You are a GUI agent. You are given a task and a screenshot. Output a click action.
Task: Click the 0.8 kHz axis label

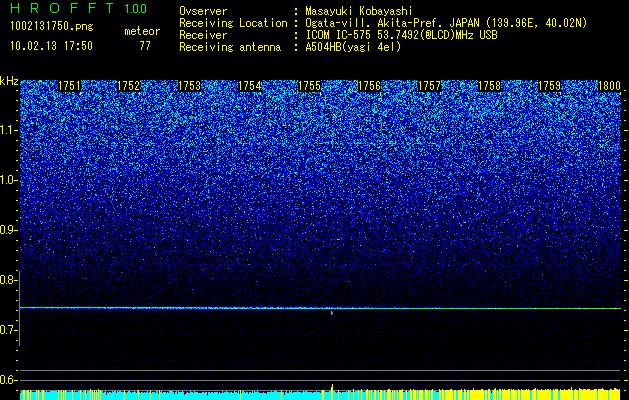coord(8,280)
